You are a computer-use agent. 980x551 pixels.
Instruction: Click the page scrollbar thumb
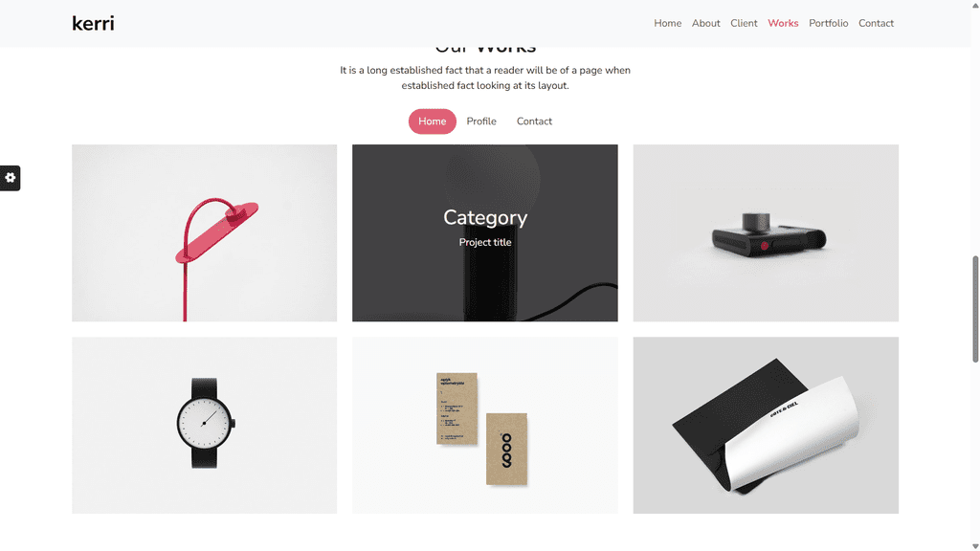pos(975,309)
